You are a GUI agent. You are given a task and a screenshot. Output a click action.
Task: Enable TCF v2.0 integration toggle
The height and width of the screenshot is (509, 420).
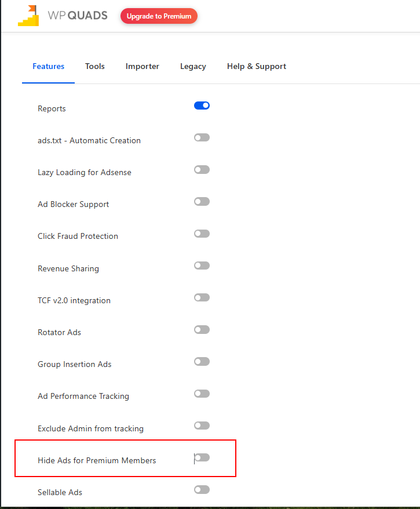click(202, 297)
